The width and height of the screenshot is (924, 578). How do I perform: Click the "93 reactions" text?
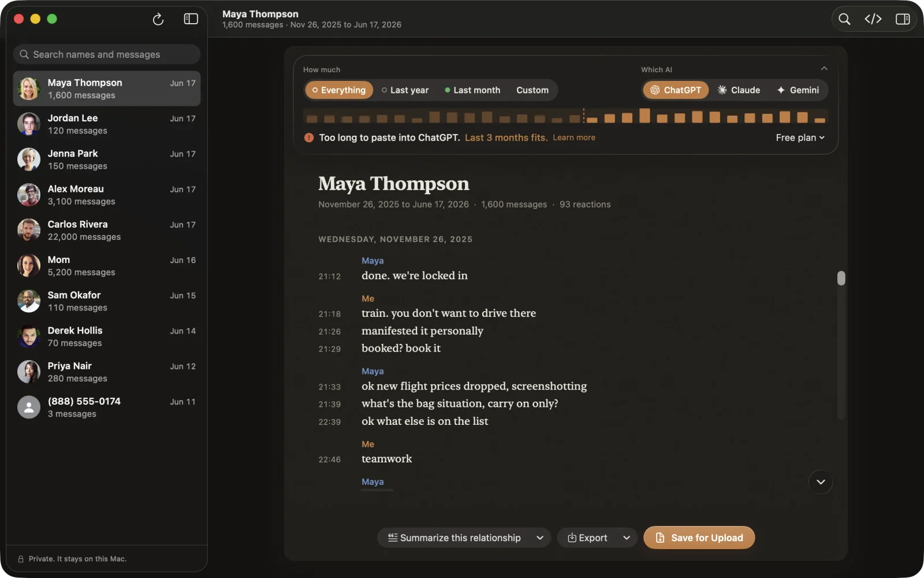click(585, 205)
